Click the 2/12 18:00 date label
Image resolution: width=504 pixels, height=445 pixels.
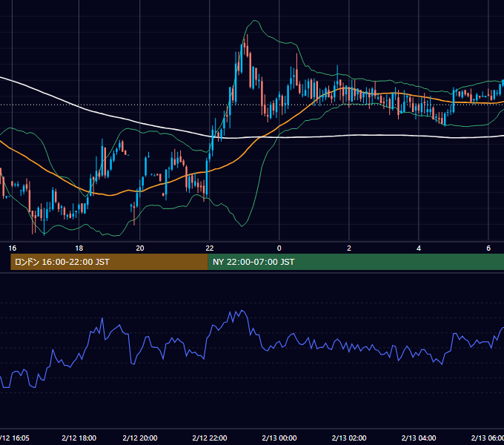click(x=79, y=438)
